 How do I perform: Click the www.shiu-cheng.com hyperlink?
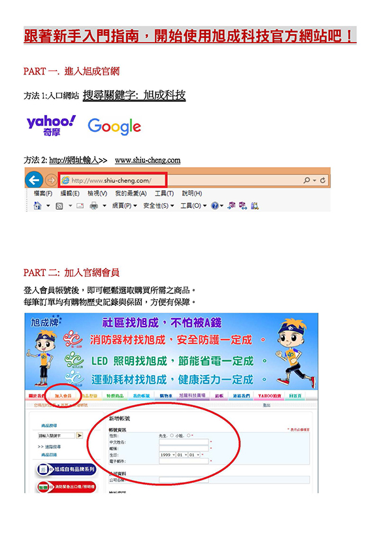[x=148, y=160]
